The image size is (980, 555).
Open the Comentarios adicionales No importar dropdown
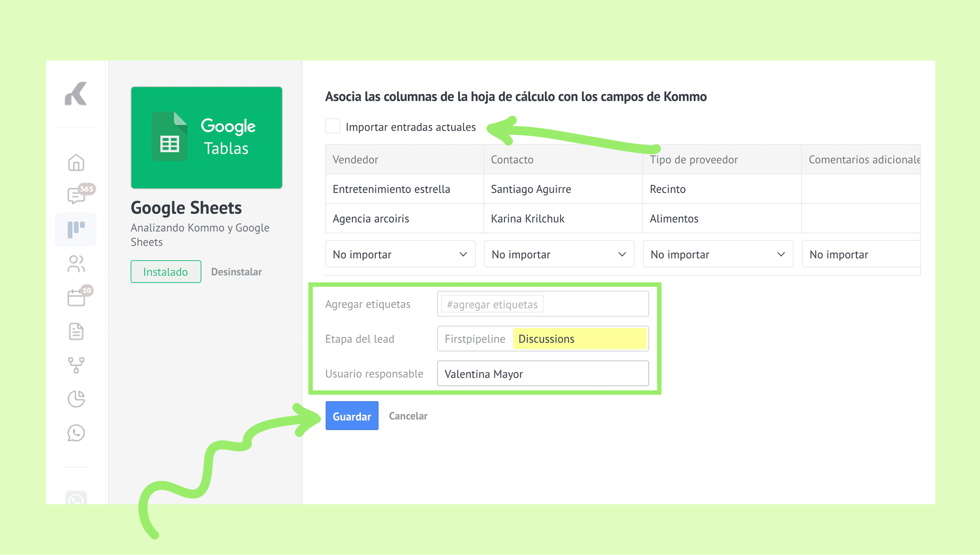[x=861, y=254]
